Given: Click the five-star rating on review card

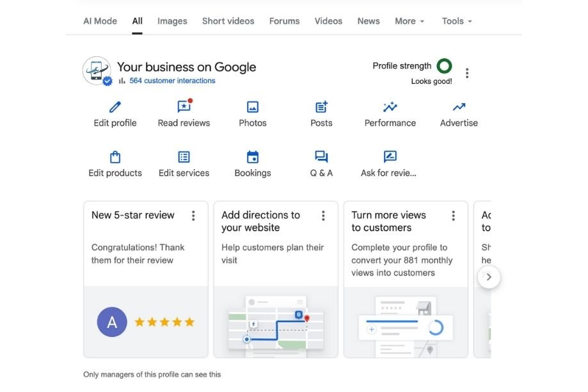Looking at the screenshot, I should click(164, 322).
